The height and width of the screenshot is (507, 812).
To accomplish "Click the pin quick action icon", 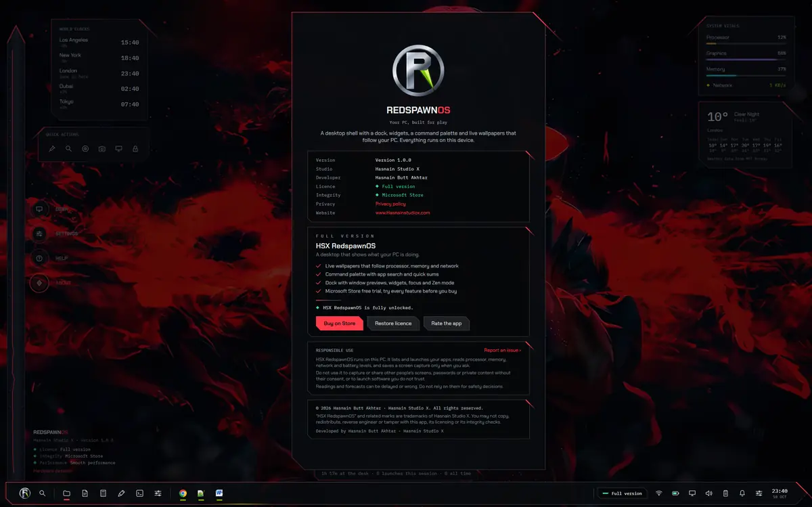I will pos(52,148).
